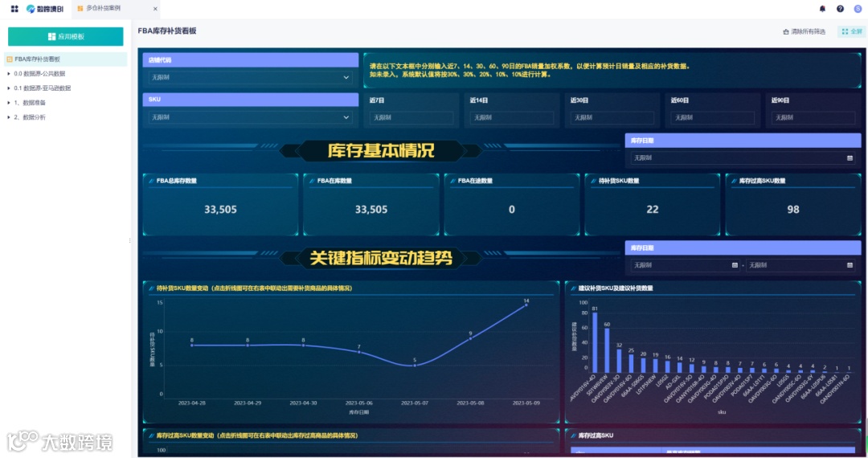Click the 近90日 weight input field
The width and height of the screenshot is (868, 458).
tap(813, 117)
